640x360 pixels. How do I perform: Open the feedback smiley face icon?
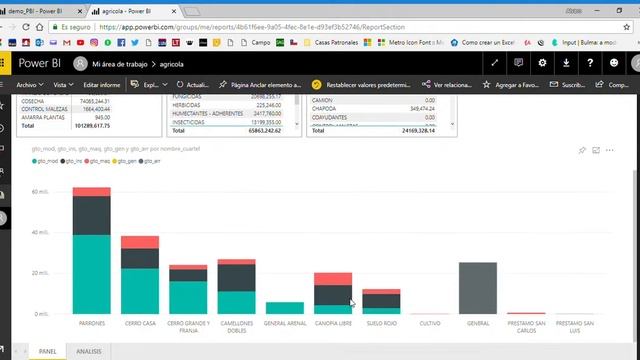click(x=614, y=63)
